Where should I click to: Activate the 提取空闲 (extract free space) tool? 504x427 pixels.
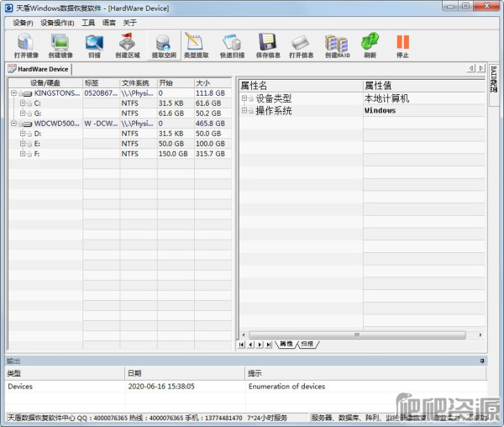[x=164, y=45]
